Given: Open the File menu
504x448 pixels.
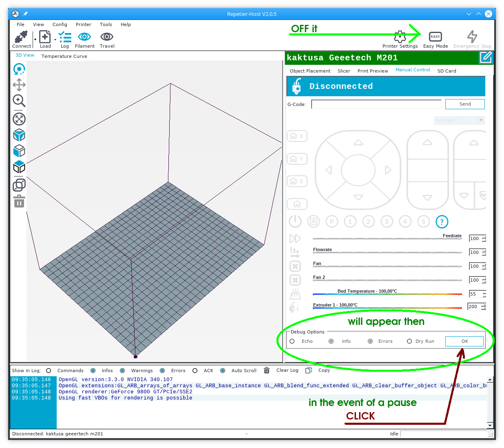Looking at the screenshot, I should pos(20,24).
